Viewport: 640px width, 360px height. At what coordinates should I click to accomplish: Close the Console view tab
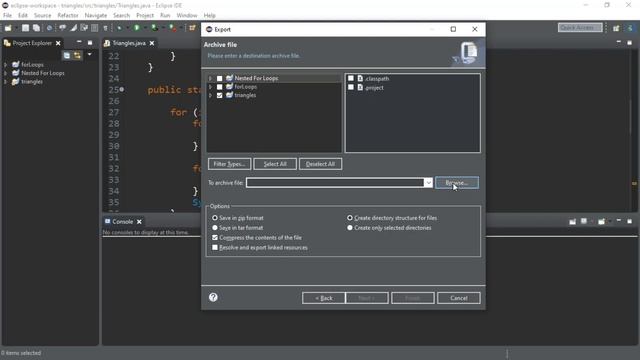coord(139,222)
